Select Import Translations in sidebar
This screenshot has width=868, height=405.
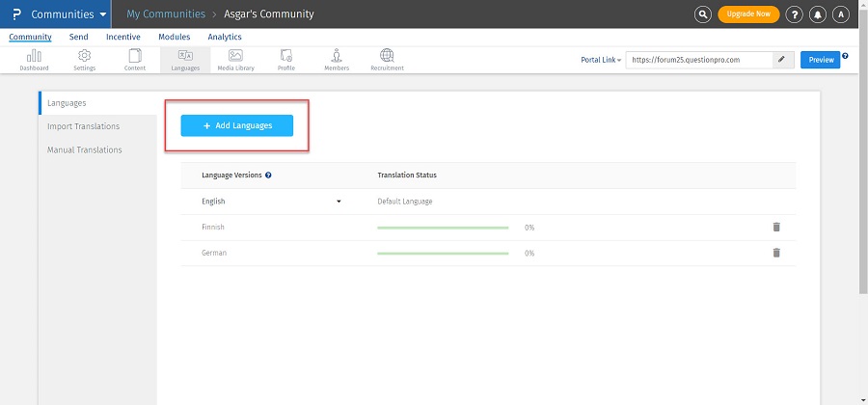(84, 126)
